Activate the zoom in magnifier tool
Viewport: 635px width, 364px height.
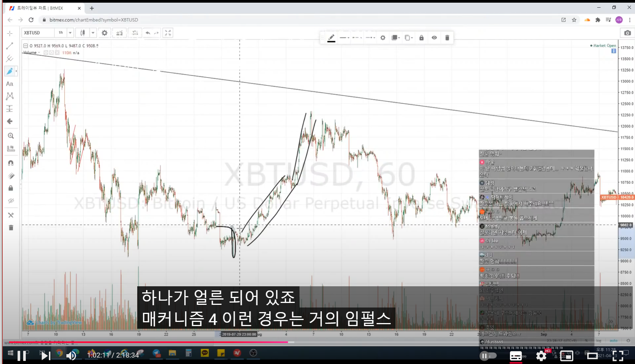11,136
